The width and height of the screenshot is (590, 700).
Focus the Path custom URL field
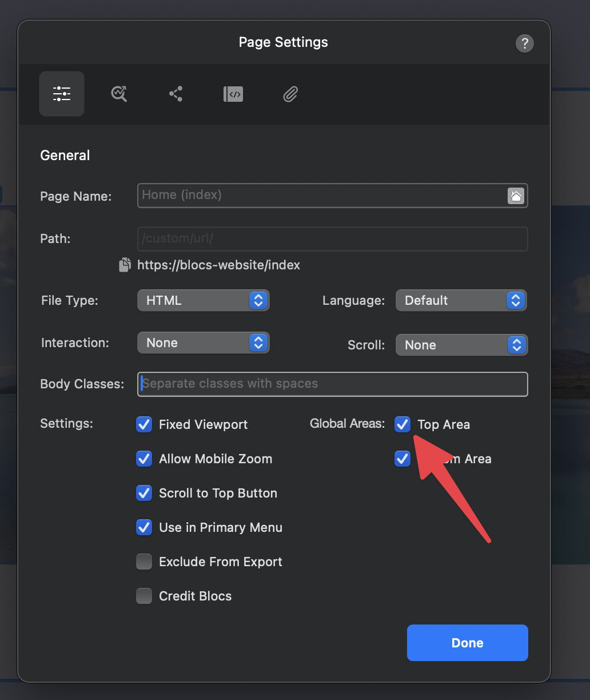(x=332, y=238)
